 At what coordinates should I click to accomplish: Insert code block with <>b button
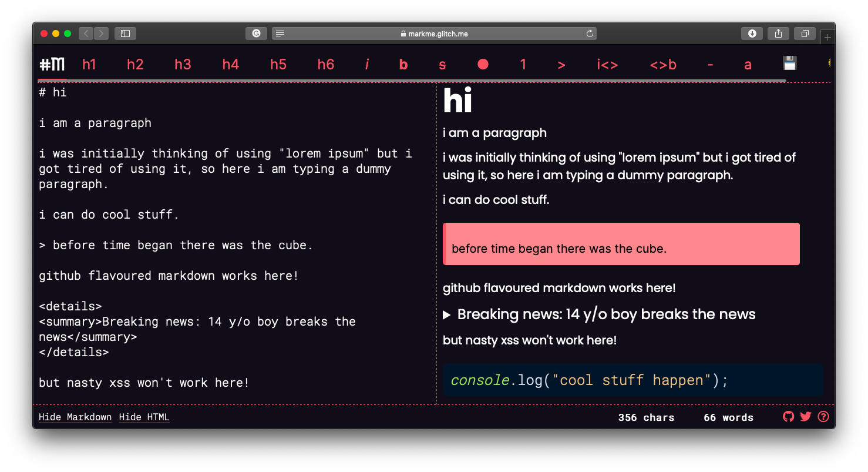click(663, 64)
